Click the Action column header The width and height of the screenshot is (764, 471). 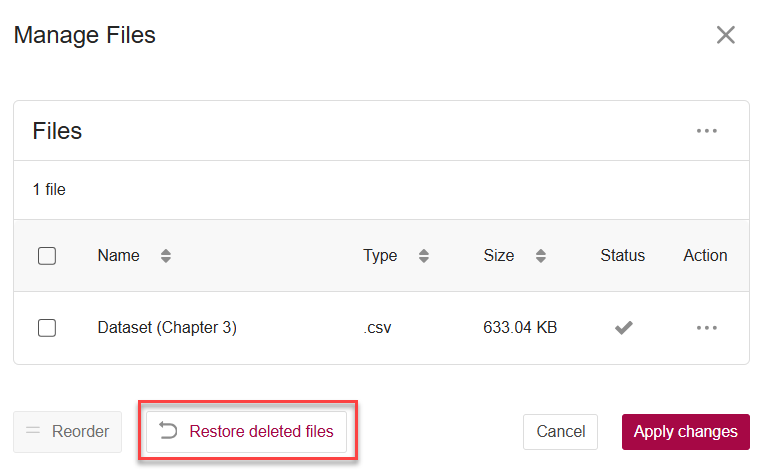(x=705, y=255)
